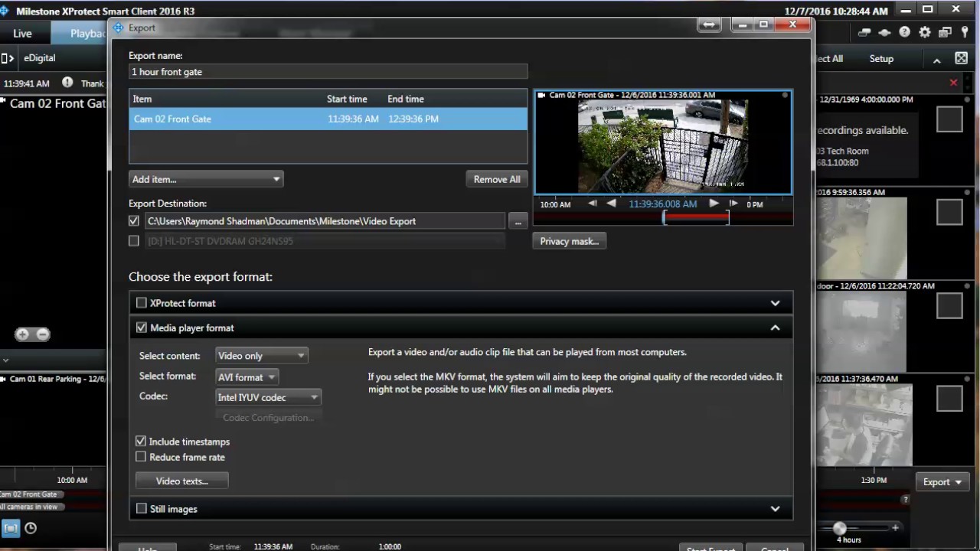Screen dimensions: 980x551
Task: Click the plus icon right of the time-span slider
Action: 895,527
